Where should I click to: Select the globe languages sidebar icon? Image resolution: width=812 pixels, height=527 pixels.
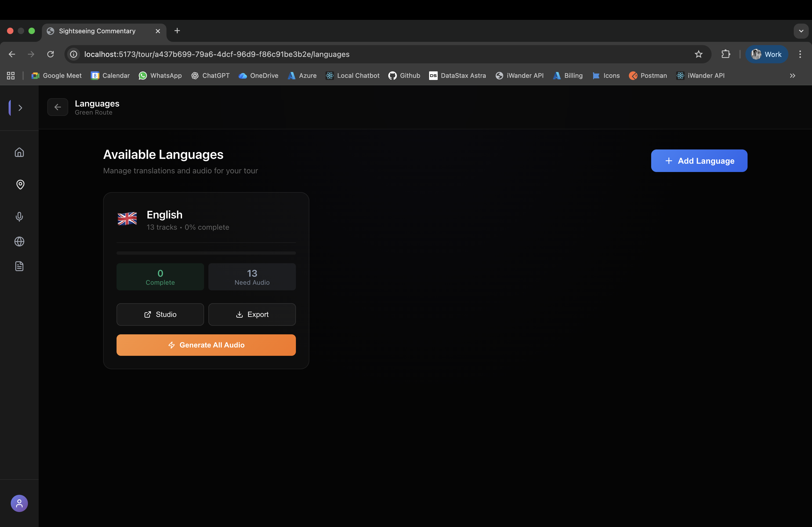tap(19, 241)
